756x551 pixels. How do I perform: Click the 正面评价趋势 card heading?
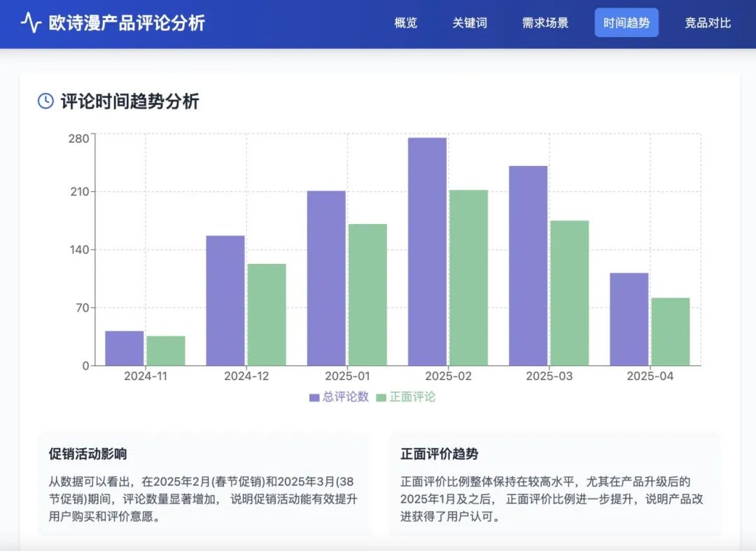pyautogui.click(x=439, y=454)
